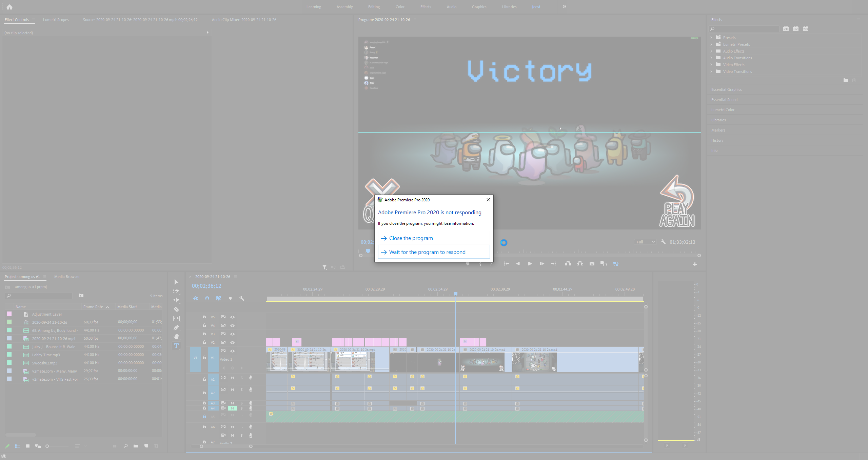The image size is (868, 460).
Task: Click the project panel zoom slider
Action: click(47, 446)
